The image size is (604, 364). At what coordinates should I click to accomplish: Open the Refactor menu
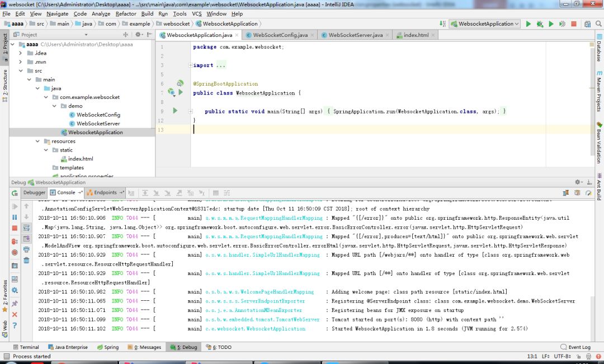click(x=125, y=13)
